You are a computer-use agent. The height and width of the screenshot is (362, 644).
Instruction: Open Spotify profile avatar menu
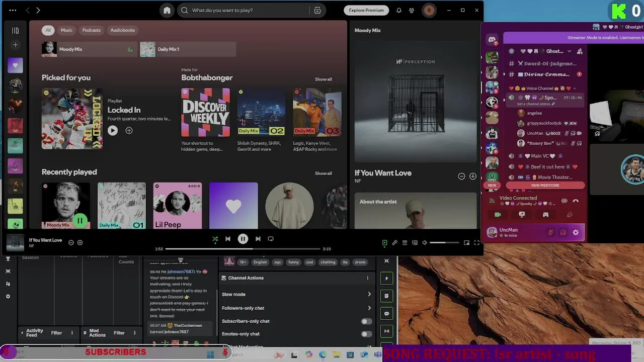pyautogui.click(x=429, y=10)
